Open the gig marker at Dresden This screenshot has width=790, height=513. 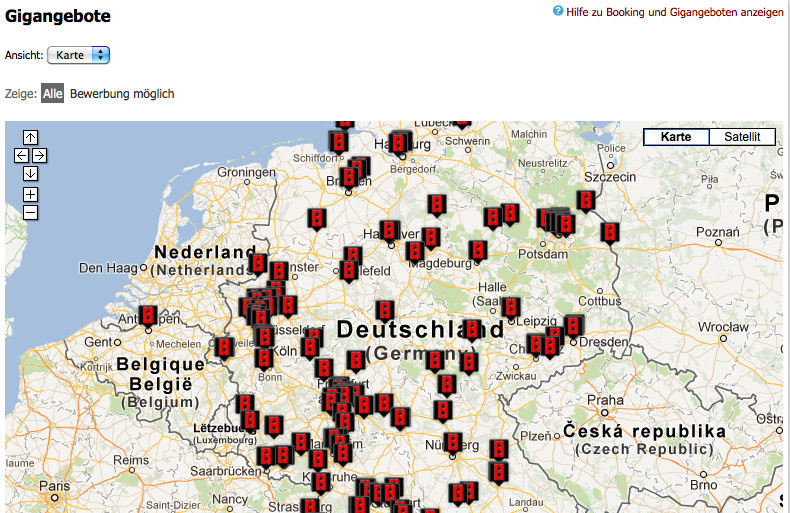click(573, 328)
